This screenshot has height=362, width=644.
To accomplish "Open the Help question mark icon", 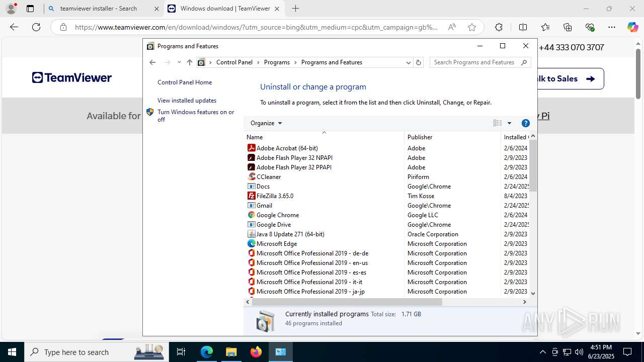I will tap(526, 123).
